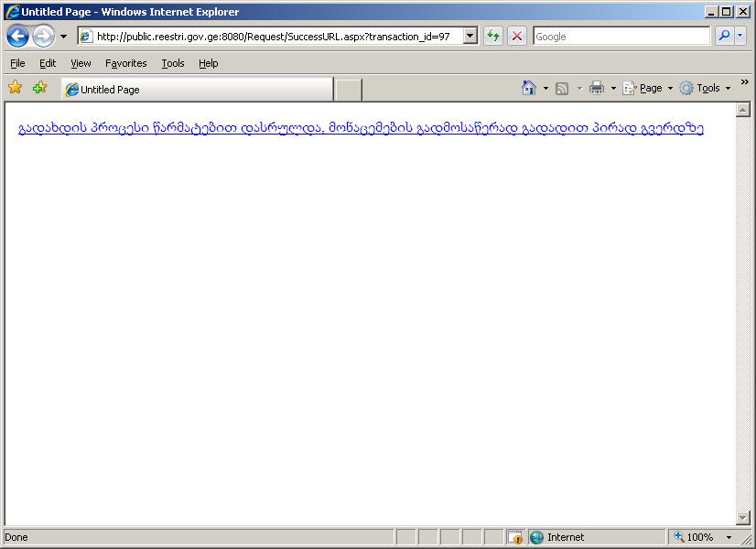Viewport: 756px width, 549px height.
Task: Click the Print icon in toolbar
Action: click(x=597, y=88)
